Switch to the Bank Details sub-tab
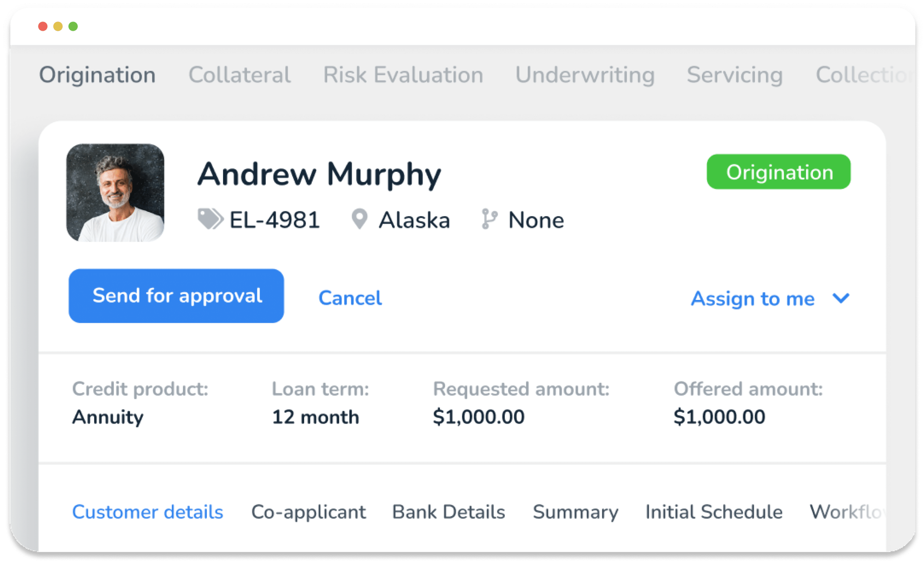The height and width of the screenshot is (561, 924). click(x=449, y=512)
